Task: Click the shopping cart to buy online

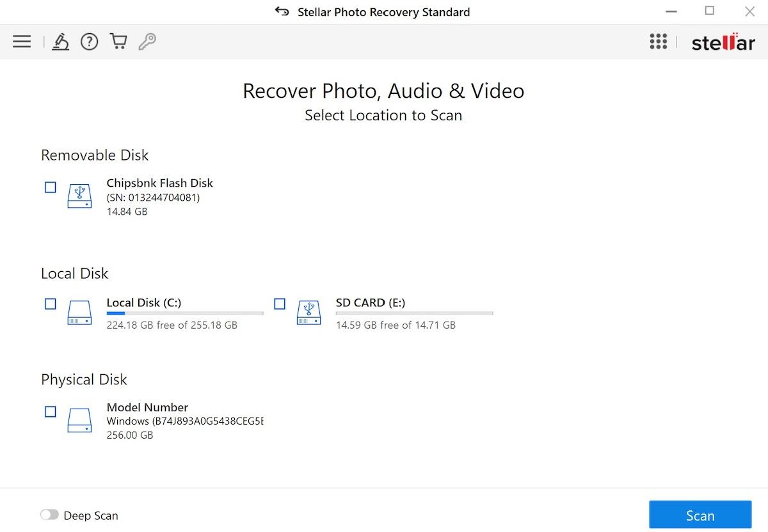Action: pyautogui.click(x=118, y=41)
